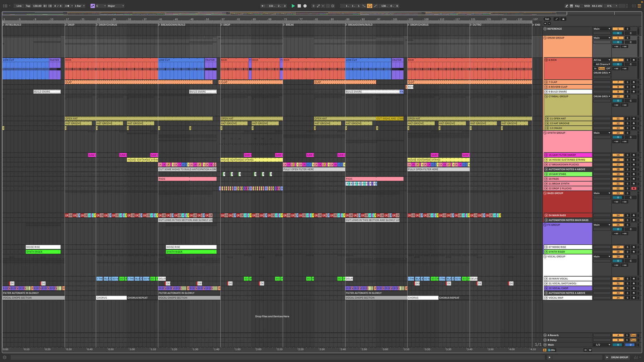Click the tempo field 130.00
This screenshot has height=362, width=644.
(37, 6)
